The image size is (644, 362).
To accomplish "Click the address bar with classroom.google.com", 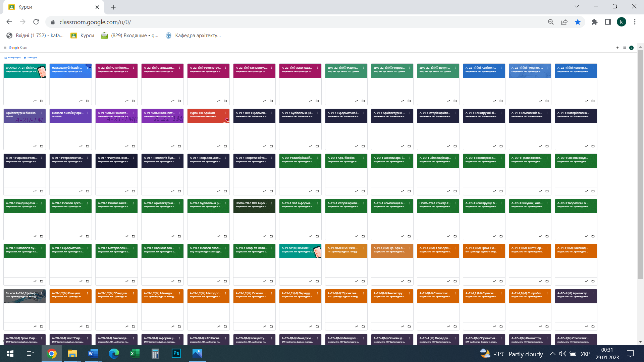I will [x=295, y=22].
